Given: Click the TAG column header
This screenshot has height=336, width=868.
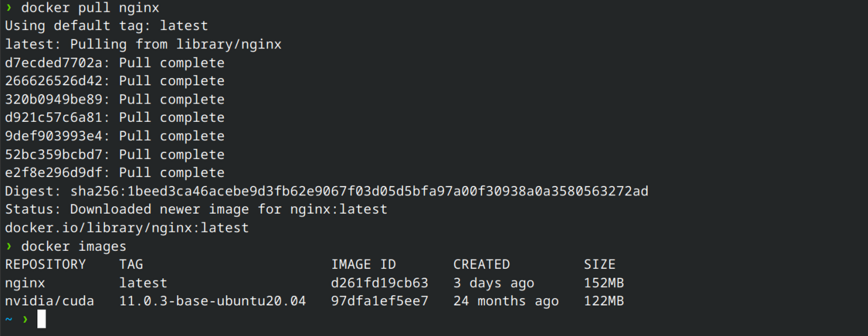Looking at the screenshot, I should (131, 265).
